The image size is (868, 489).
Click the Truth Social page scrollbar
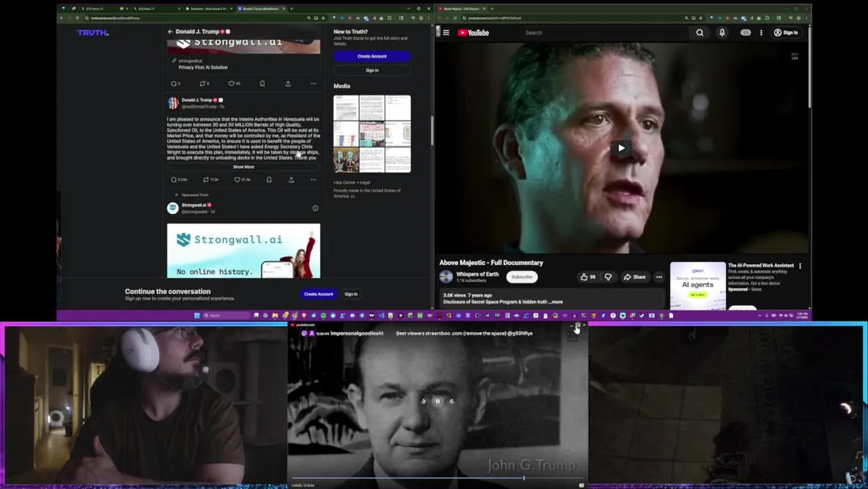[432, 129]
